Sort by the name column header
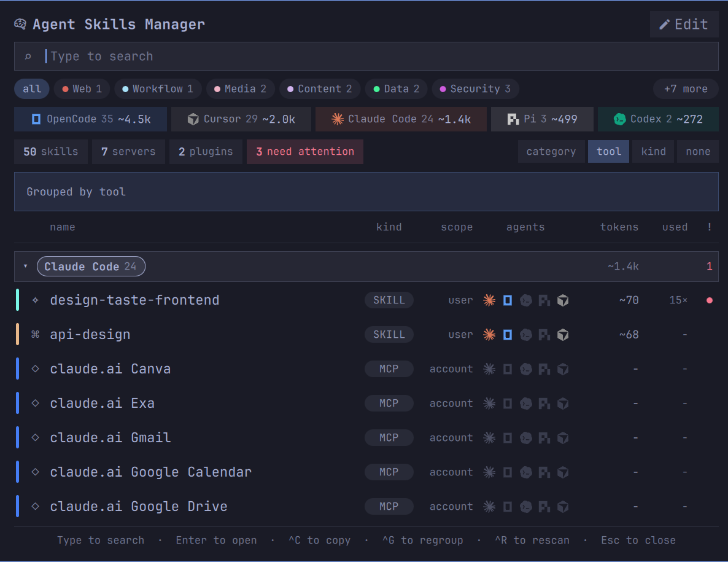The width and height of the screenshot is (728, 562). 63,227
